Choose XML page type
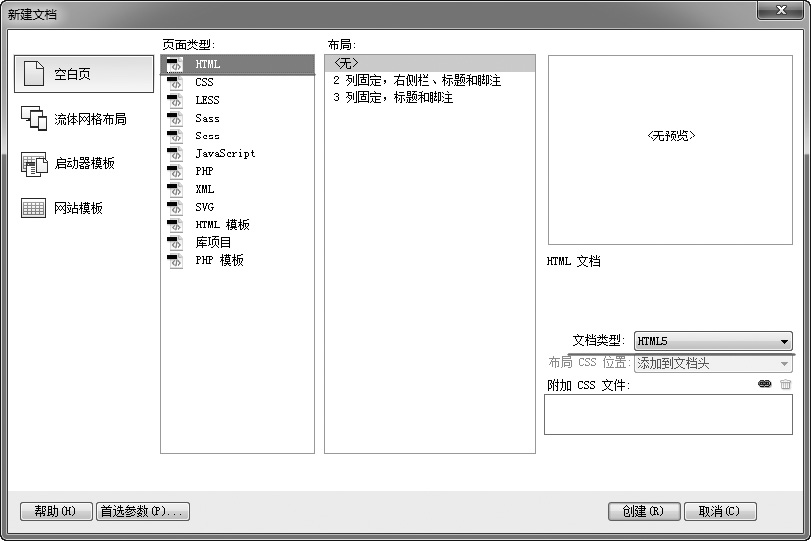 click(237, 189)
